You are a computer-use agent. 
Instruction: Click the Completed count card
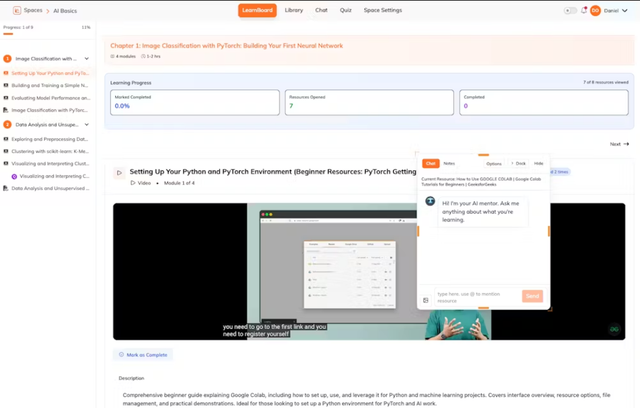point(544,102)
